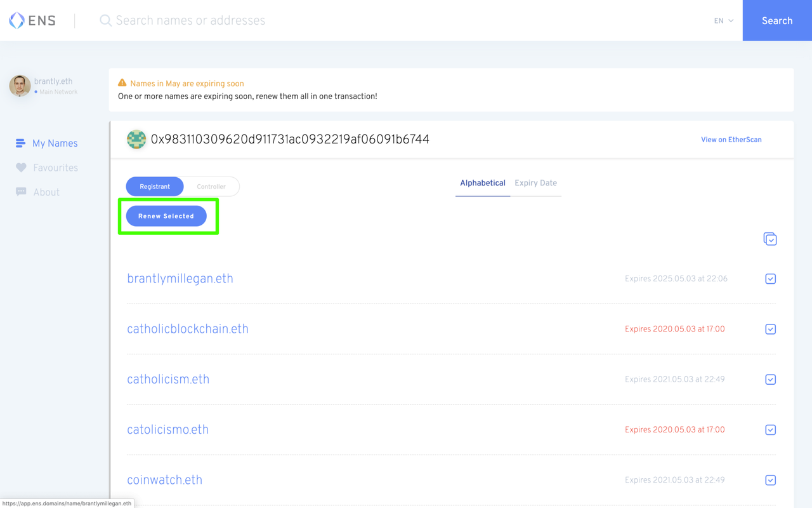This screenshot has width=812, height=508.
Task: Click 'Names in May are expiring soon' text
Action: [187, 83]
